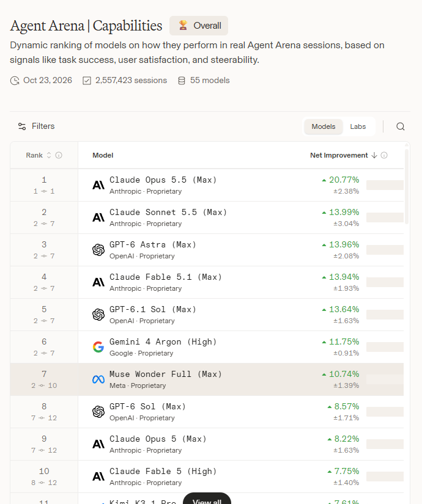Viewport: 422px width, 504px height.
Task: Click the ±0.91% confidence interval
Action: pyautogui.click(x=346, y=353)
